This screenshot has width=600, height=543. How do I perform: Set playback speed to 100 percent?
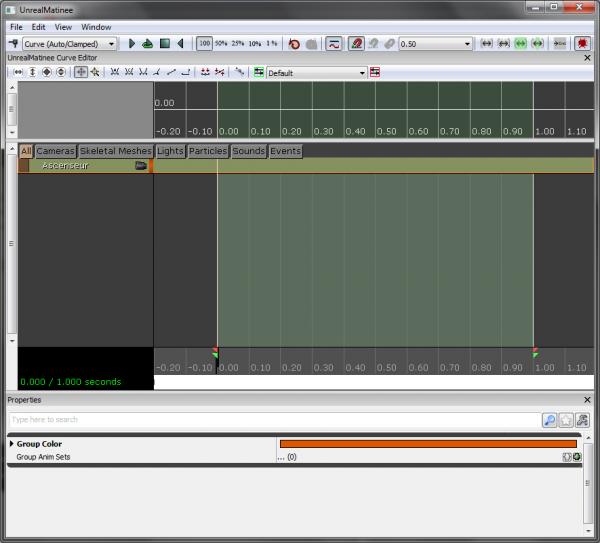(x=204, y=44)
